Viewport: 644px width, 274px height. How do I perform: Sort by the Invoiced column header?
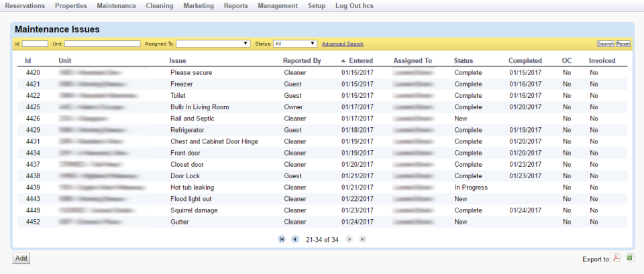(602, 61)
